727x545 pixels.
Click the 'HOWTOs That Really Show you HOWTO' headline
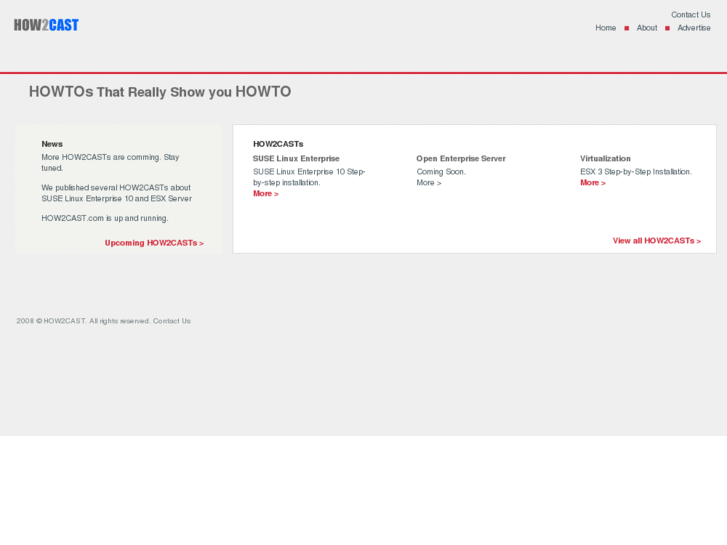click(160, 92)
